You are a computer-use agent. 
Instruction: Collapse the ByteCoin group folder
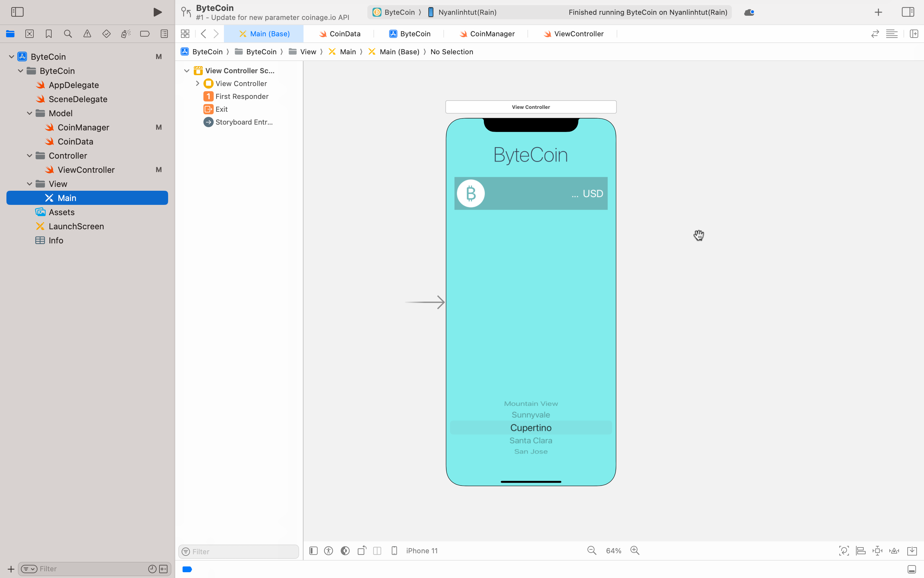point(21,71)
